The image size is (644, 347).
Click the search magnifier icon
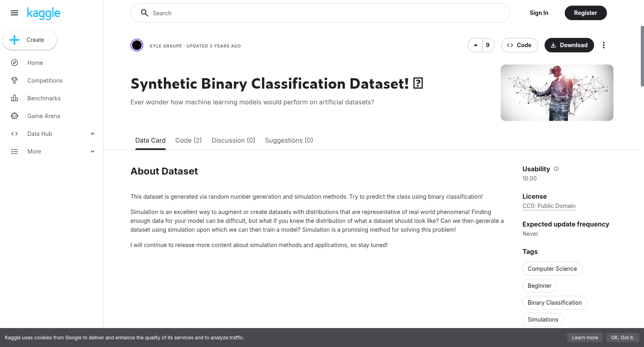point(144,13)
